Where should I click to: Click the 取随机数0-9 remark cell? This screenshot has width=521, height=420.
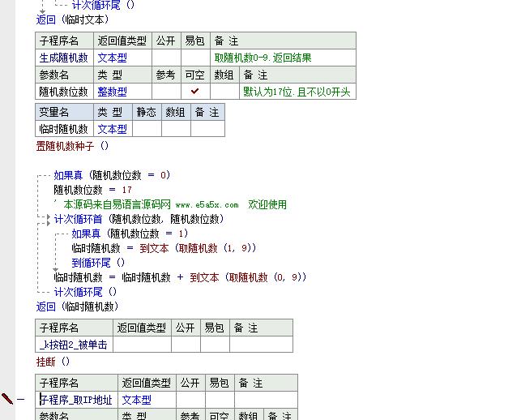263,58
